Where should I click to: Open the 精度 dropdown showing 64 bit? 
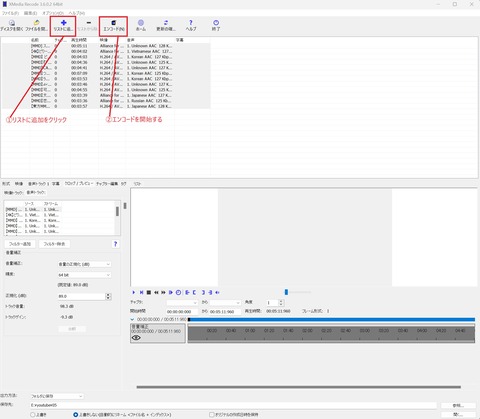84,275
